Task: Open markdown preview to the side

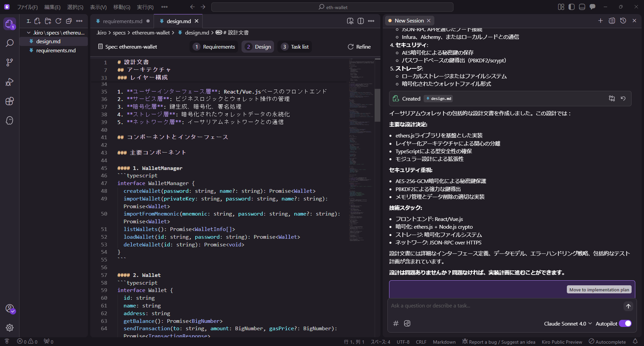Action: [350, 21]
